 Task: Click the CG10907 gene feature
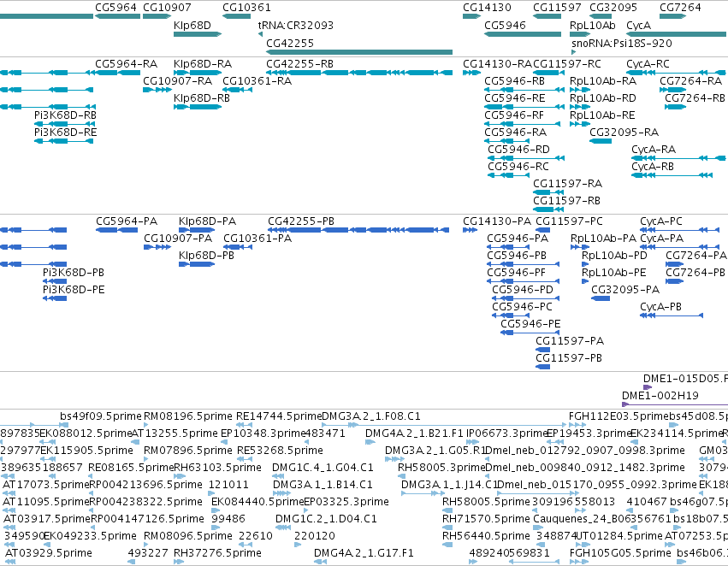(157, 17)
